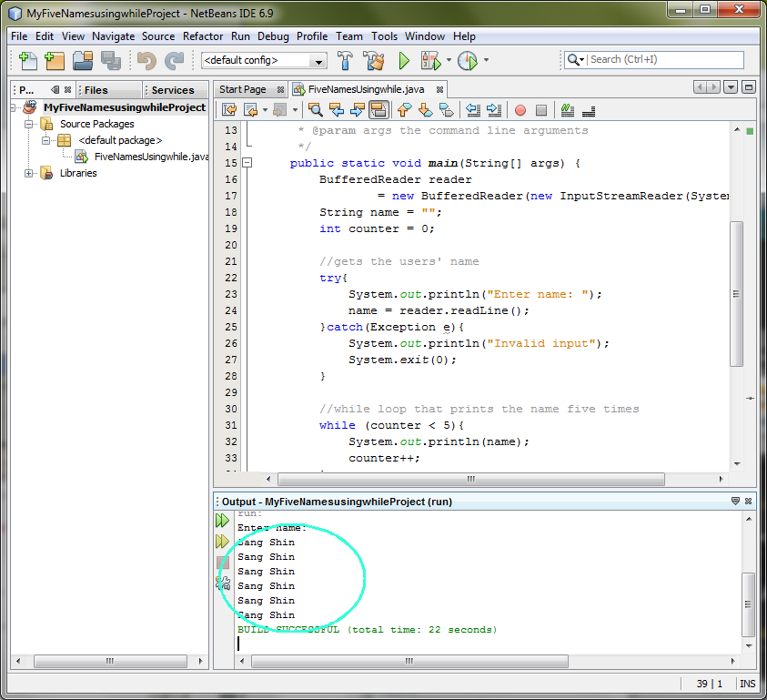Viewport: 767px width, 700px height.
Task: Open the Debug Project dropdown arrow
Action: [x=449, y=60]
